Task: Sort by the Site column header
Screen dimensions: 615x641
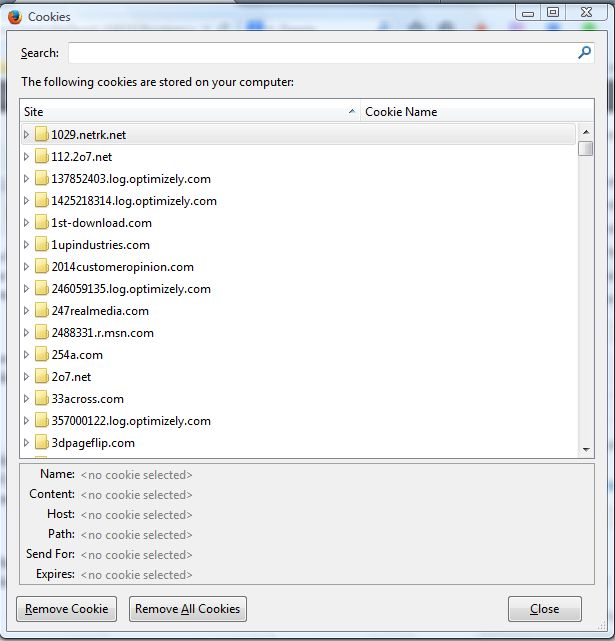Action: coord(190,112)
